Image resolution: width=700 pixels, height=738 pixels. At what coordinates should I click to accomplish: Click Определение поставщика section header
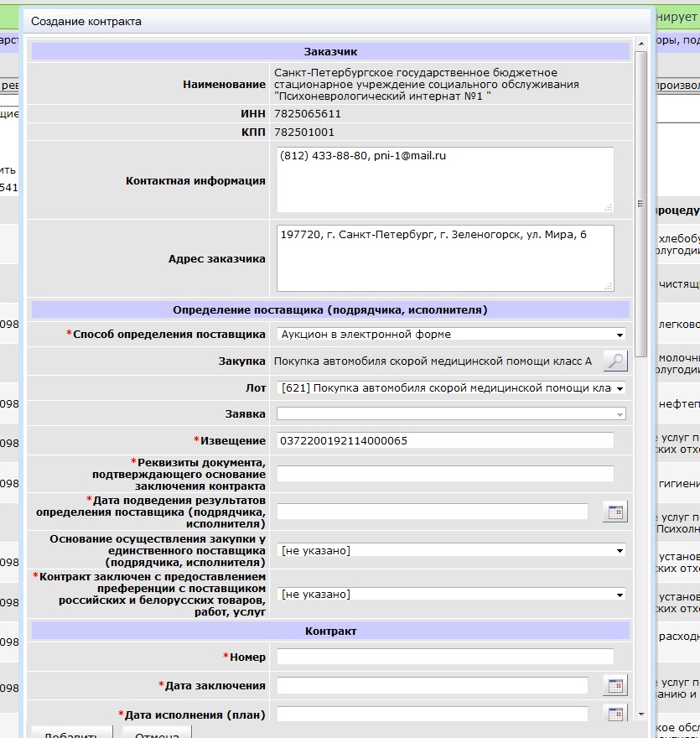330,310
